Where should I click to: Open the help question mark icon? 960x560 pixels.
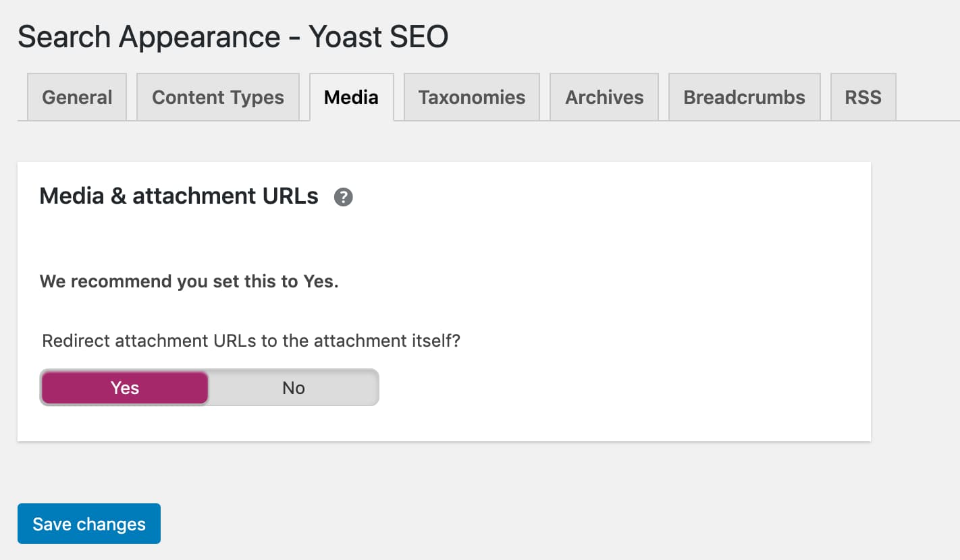[344, 197]
